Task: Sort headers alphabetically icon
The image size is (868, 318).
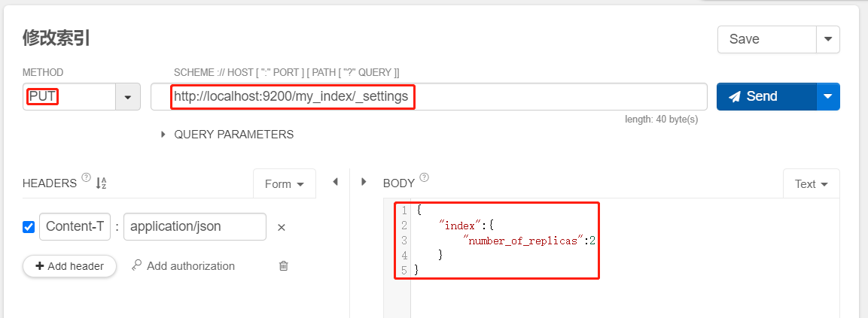Action: tap(101, 183)
